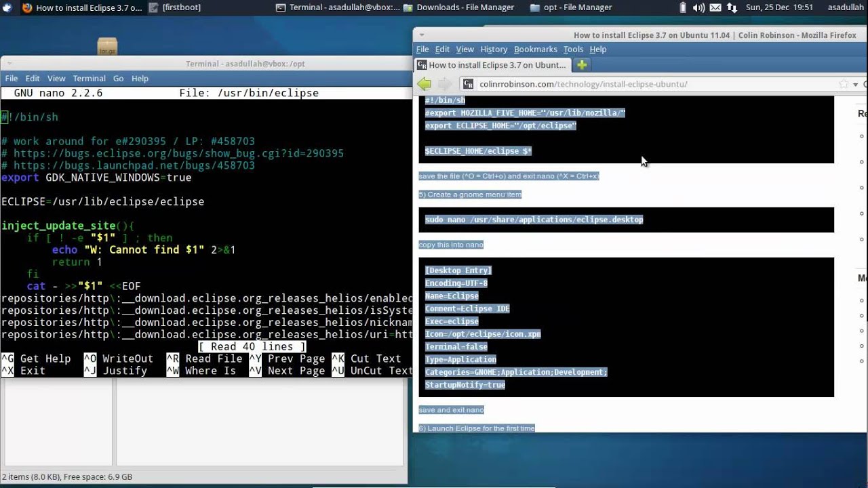The width and height of the screenshot is (868, 488).
Task: Click the Mozilla Firefox window title bar
Action: click(x=641, y=35)
